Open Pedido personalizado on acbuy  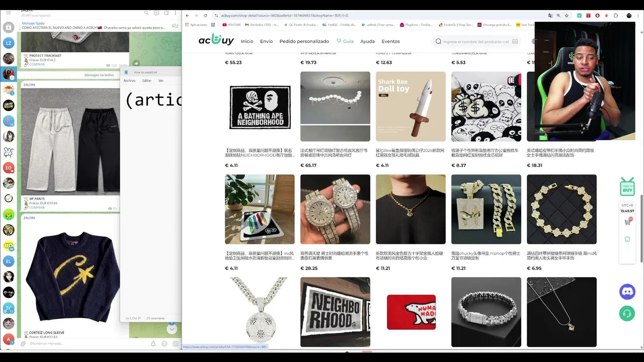click(x=304, y=41)
